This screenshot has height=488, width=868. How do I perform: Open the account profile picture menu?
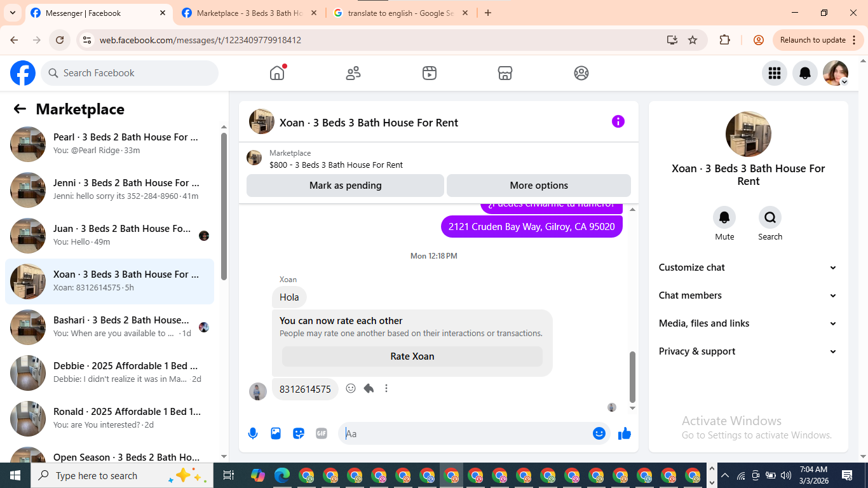[836, 73]
